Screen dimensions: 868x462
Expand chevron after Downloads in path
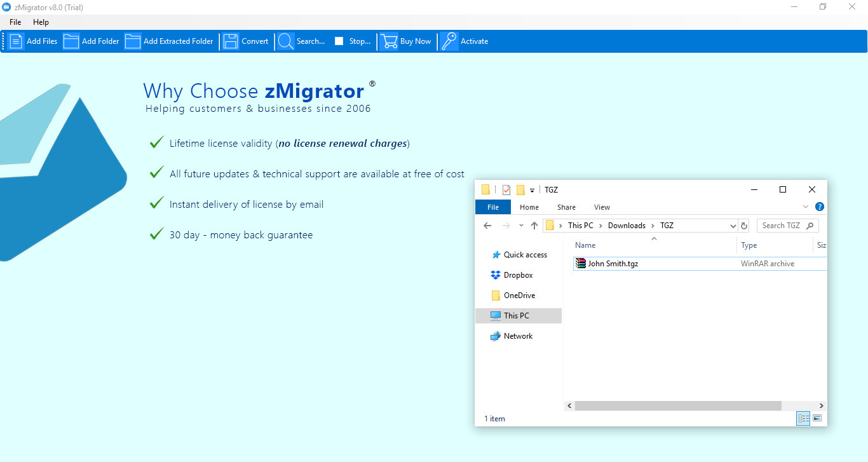pos(653,226)
